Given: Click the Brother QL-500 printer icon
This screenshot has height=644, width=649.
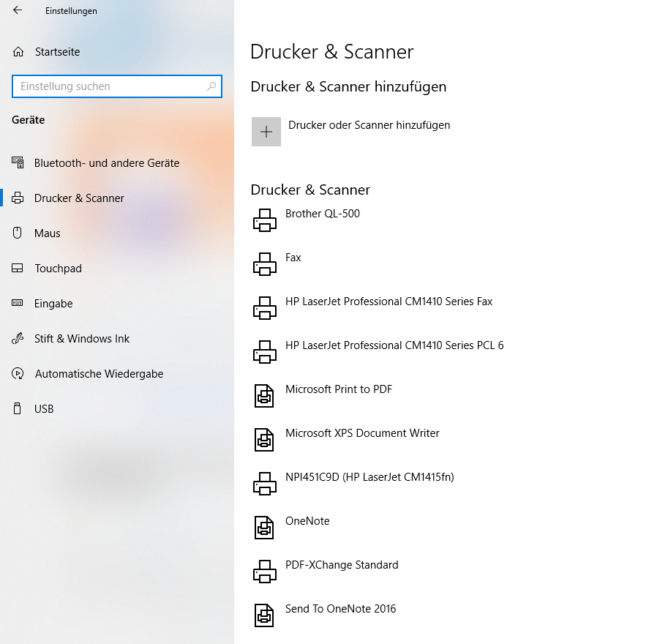Looking at the screenshot, I should click(265, 220).
